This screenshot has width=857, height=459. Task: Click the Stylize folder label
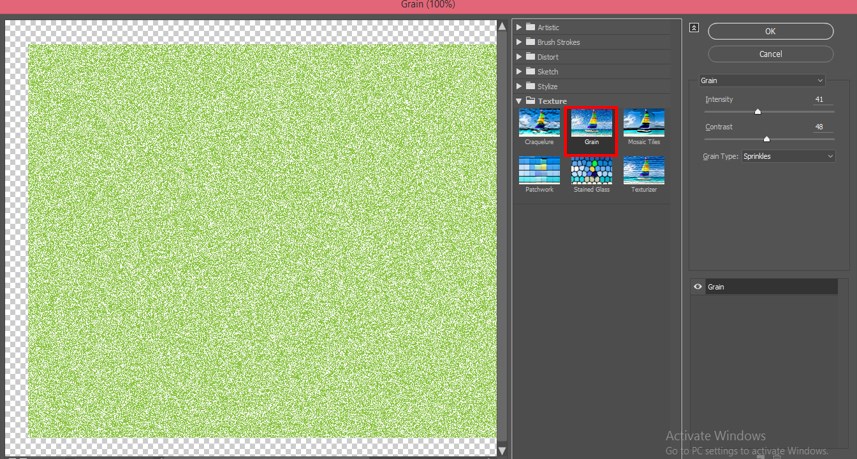(547, 86)
